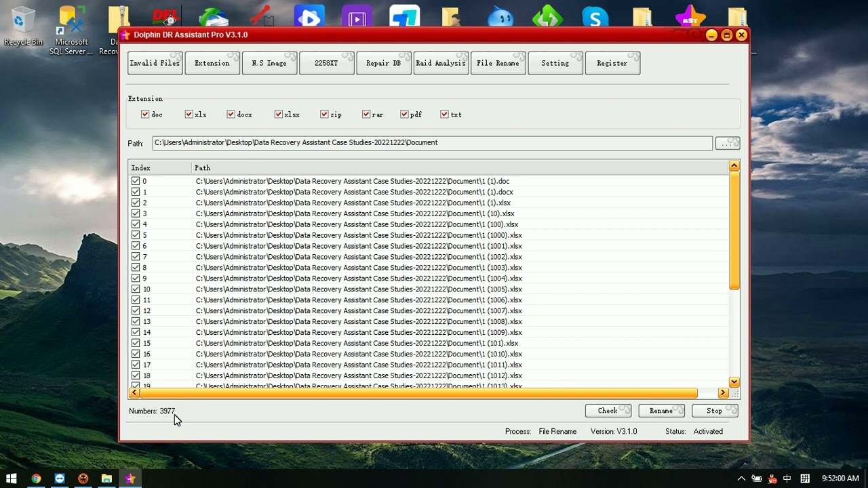Open the Register tab
This screenshot has width=868, height=488.
point(612,63)
